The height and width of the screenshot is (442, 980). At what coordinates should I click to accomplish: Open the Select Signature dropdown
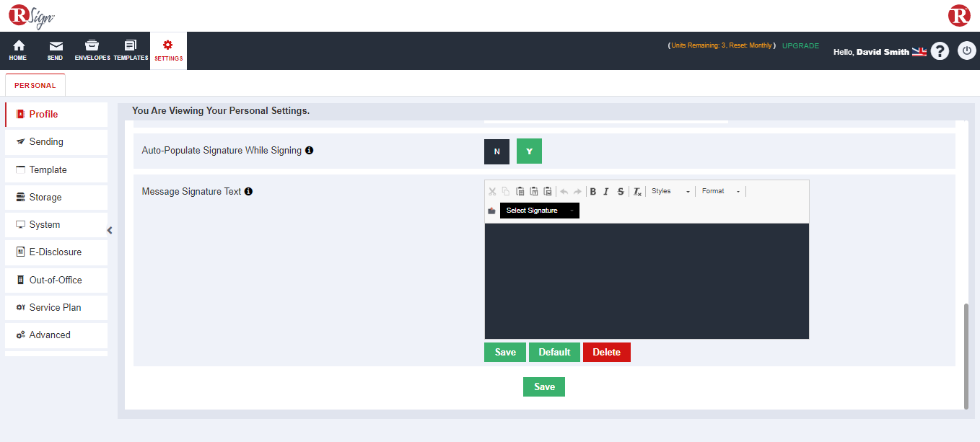pyautogui.click(x=539, y=210)
